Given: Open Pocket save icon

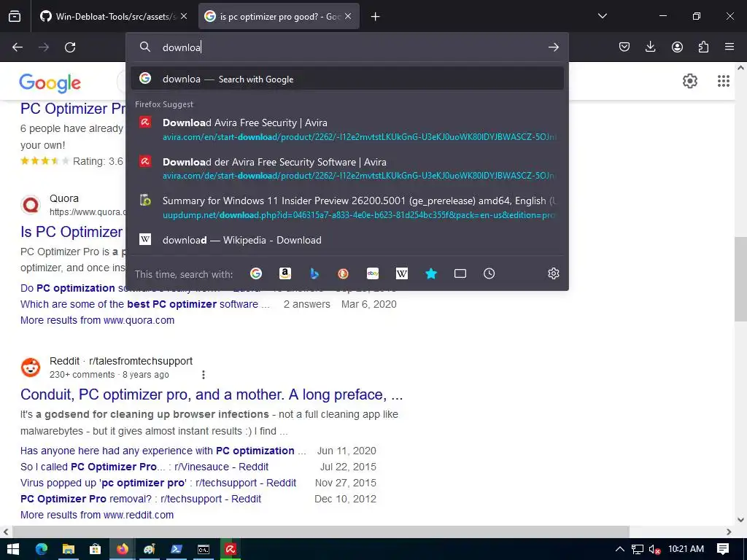Looking at the screenshot, I should (624, 47).
